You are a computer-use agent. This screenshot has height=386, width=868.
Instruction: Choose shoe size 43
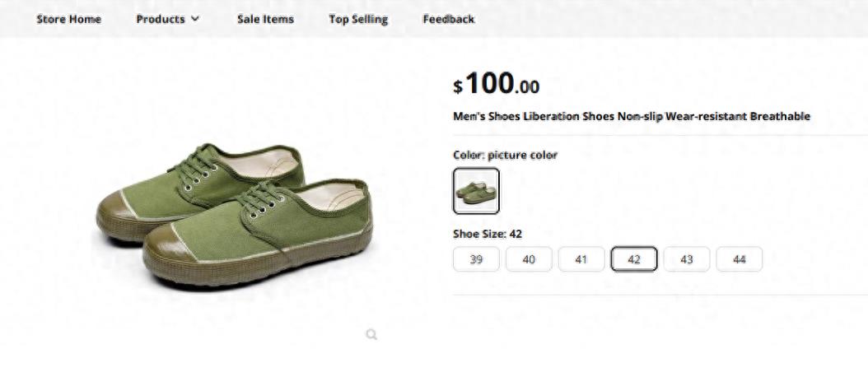coord(687,259)
